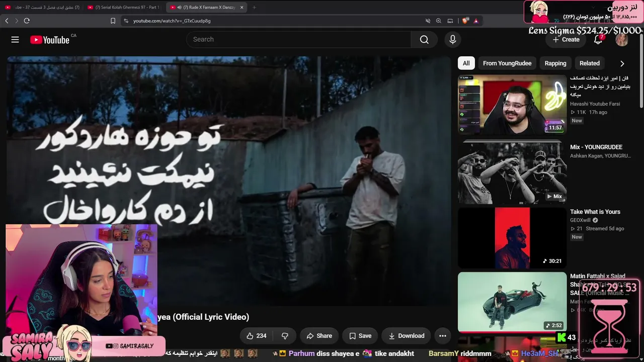View site information icon beside URL
644x362 pixels.
coord(125,21)
